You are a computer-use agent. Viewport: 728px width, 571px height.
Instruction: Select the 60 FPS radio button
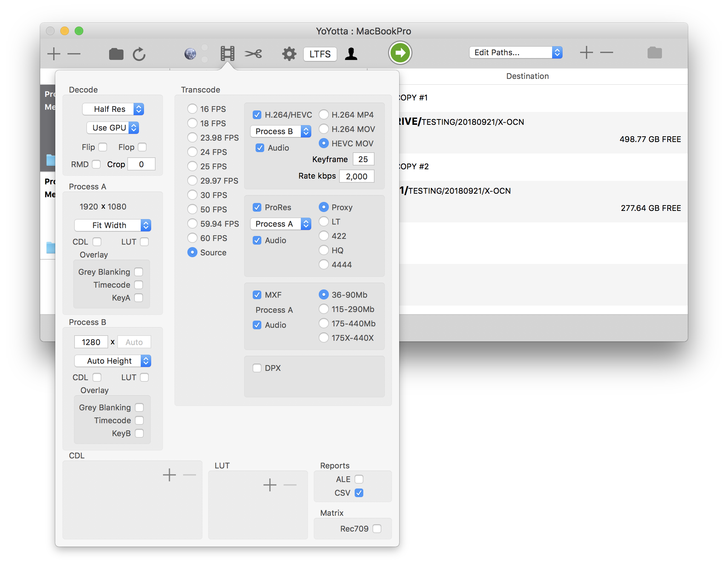(192, 238)
